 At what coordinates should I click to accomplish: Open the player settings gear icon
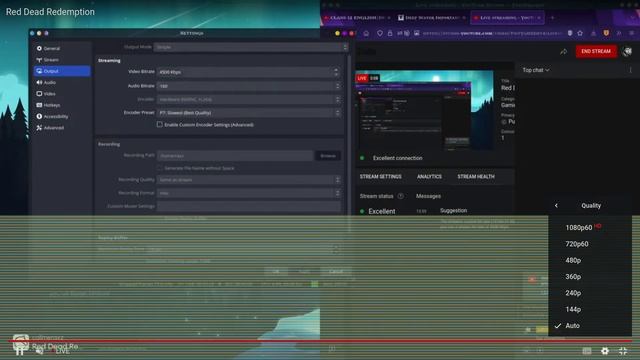605,351
